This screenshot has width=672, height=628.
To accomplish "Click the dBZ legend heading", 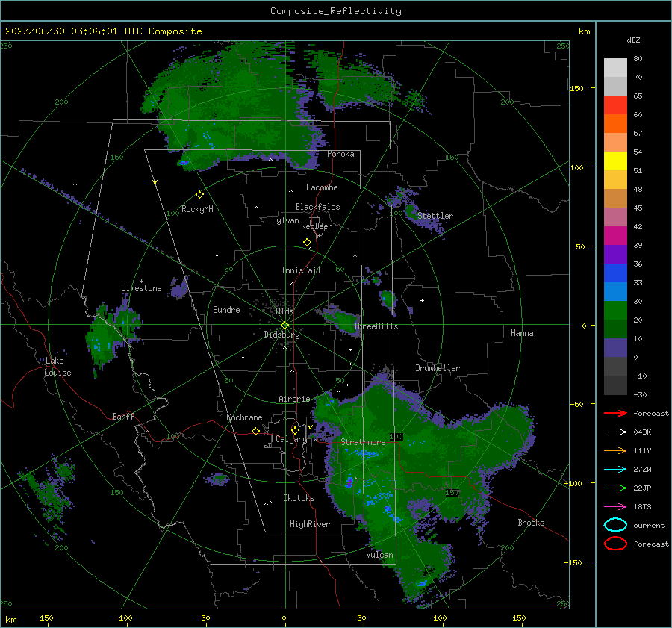I will (633, 40).
